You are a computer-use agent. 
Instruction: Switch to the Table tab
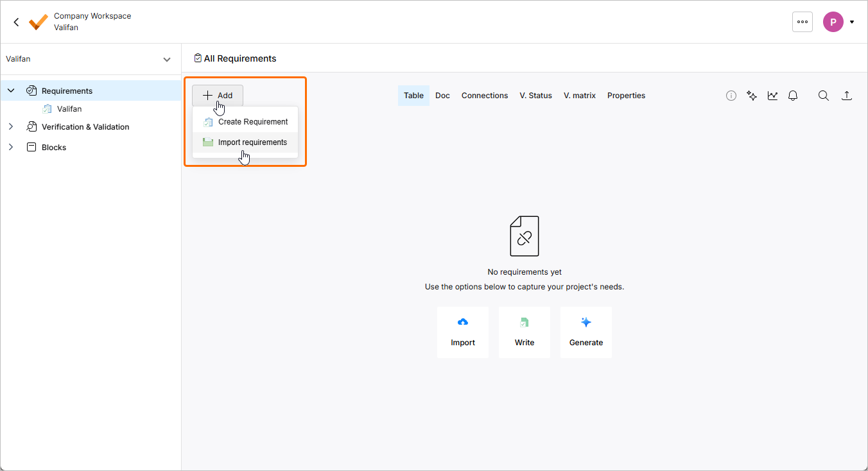click(414, 96)
